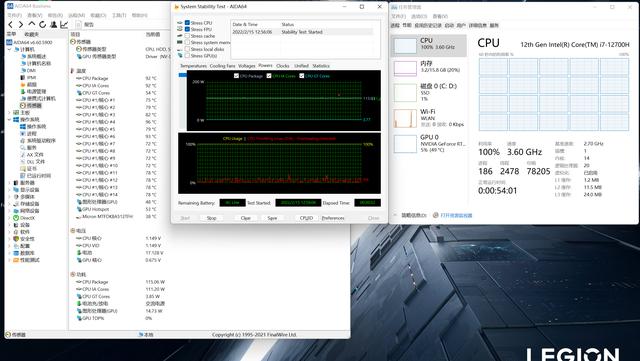Click the Stability Test Started log row
This screenshot has height=361, width=640.
[302, 32]
